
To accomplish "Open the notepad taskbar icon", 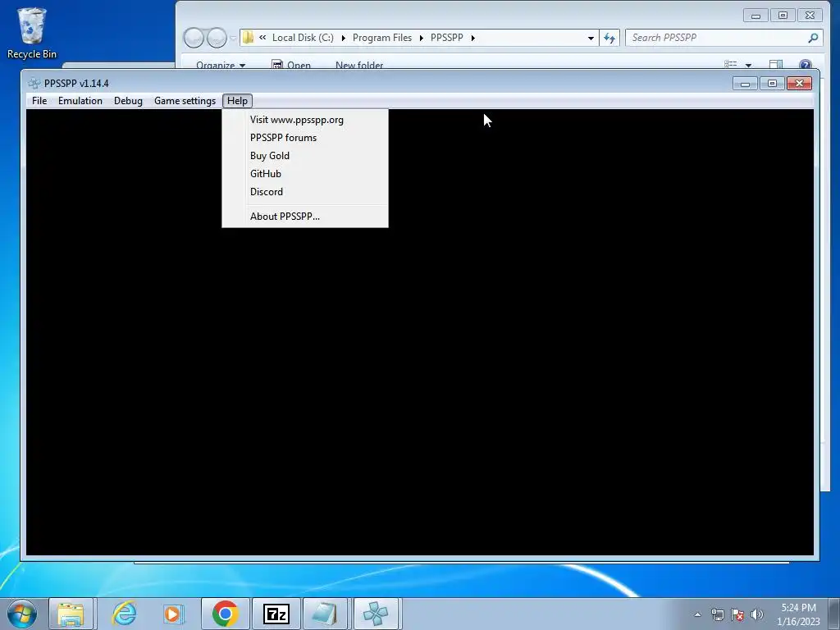I will pos(325,614).
